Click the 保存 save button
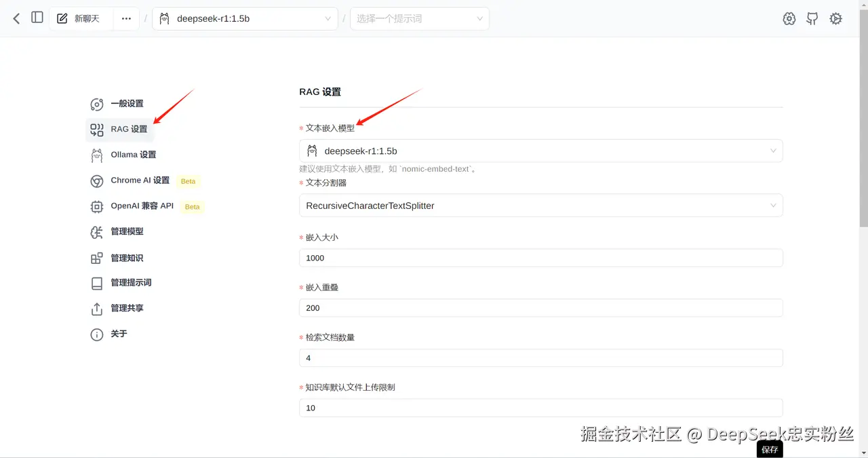The image size is (868, 458). 770,449
